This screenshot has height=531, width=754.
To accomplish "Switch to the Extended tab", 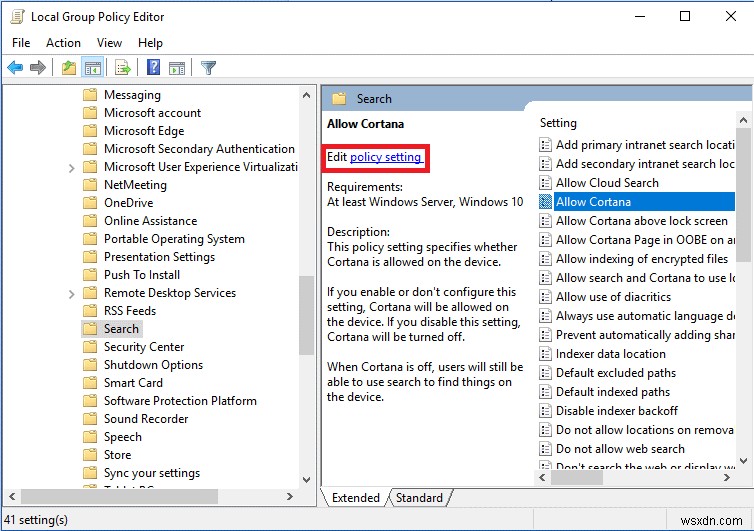I will (355, 497).
